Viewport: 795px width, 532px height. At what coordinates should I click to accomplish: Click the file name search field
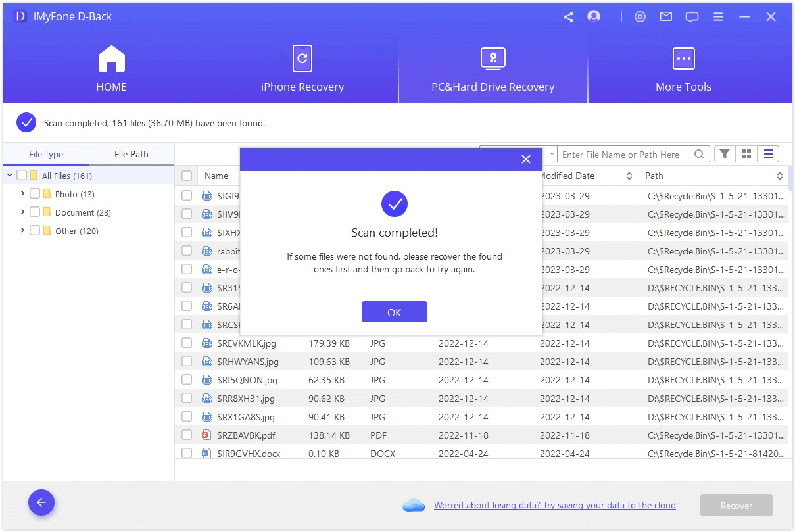[626, 155]
